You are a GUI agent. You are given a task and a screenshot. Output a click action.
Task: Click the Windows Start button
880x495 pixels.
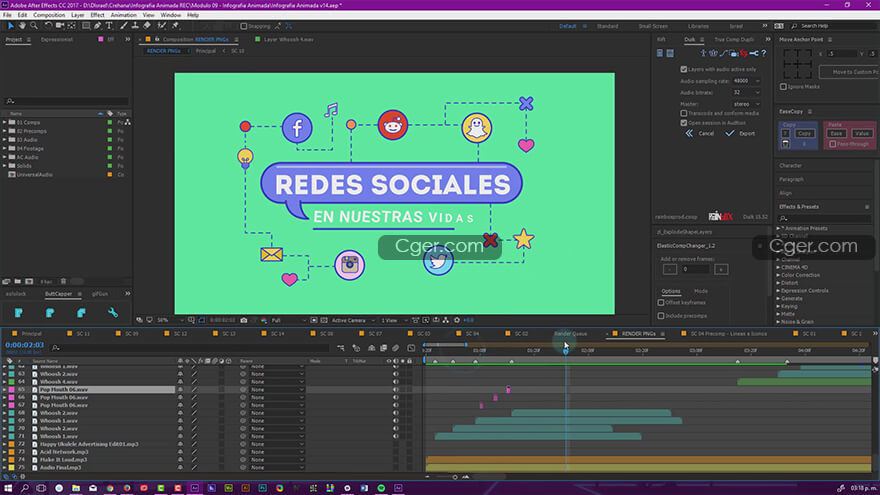(8, 488)
